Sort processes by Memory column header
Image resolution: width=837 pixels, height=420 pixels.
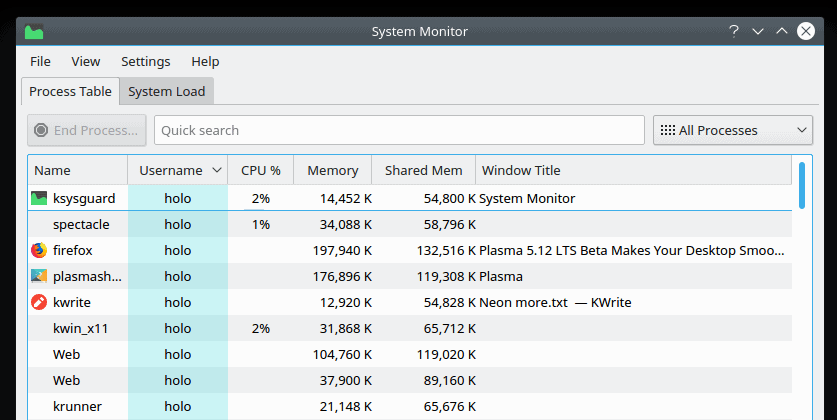tap(333, 170)
